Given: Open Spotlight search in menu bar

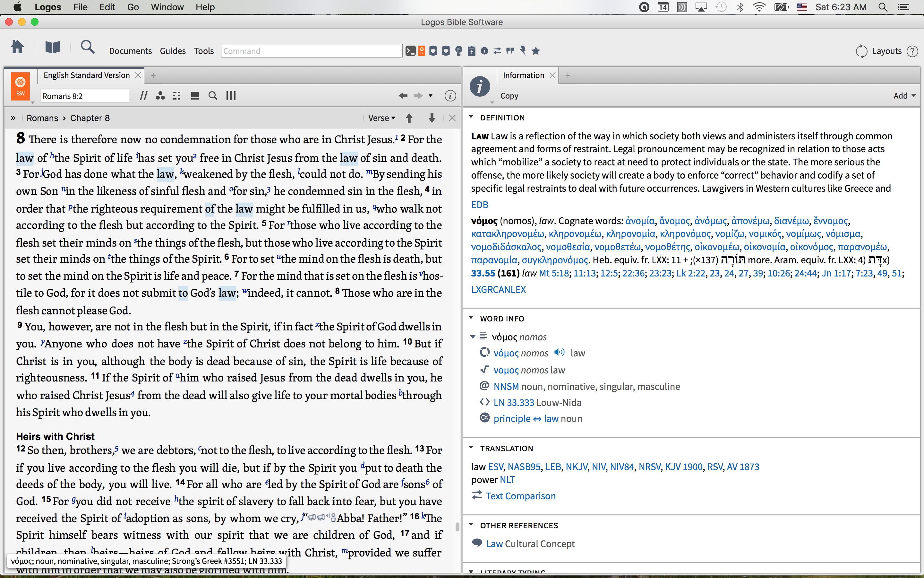Looking at the screenshot, I should point(883,7).
